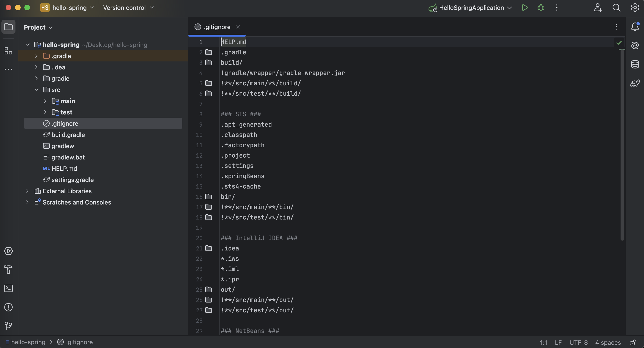644x348 pixels.
Task: Run HelloSpringApplication with the green play icon
Action: coord(525,8)
